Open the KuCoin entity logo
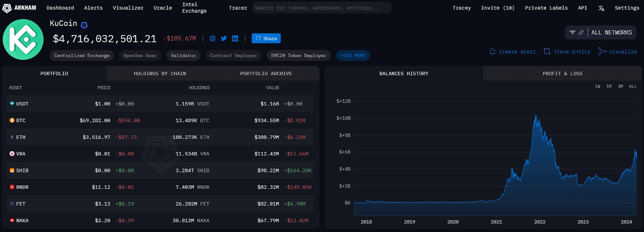The image size is (644, 232). coord(23,39)
